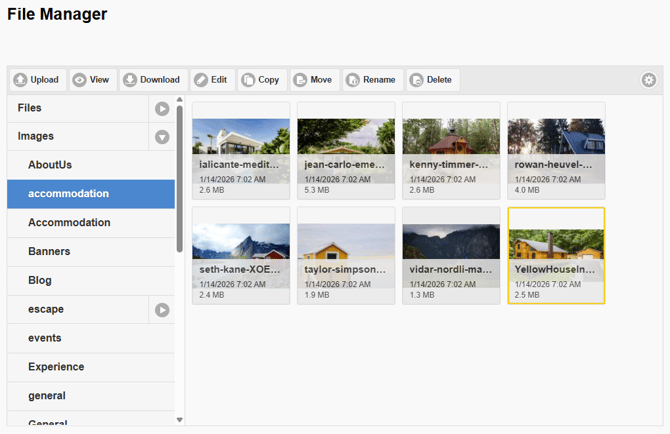Open the lowercase general folder
The width and height of the screenshot is (670, 434).
pos(91,396)
